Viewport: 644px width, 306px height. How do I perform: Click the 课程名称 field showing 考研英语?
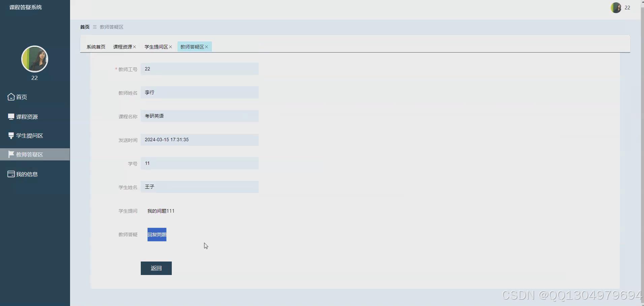200,116
